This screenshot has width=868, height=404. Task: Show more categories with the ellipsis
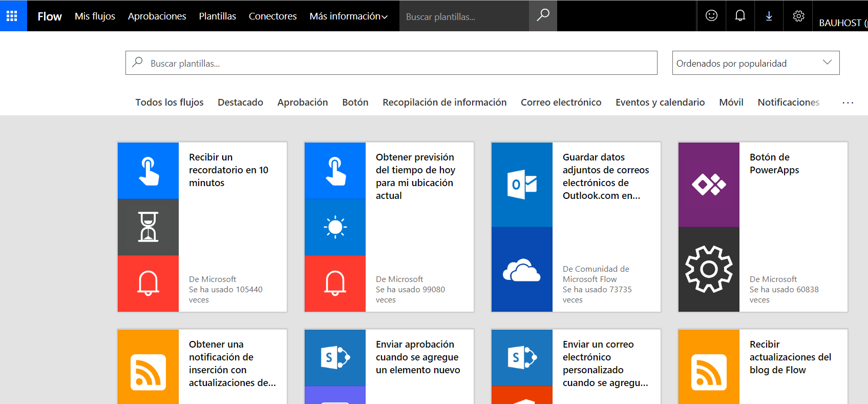(848, 103)
